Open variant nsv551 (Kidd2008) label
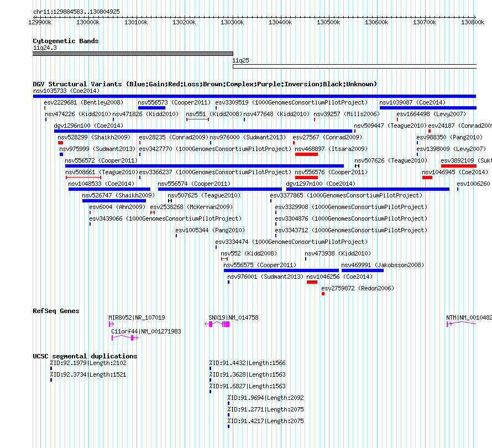 click(214, 114)
